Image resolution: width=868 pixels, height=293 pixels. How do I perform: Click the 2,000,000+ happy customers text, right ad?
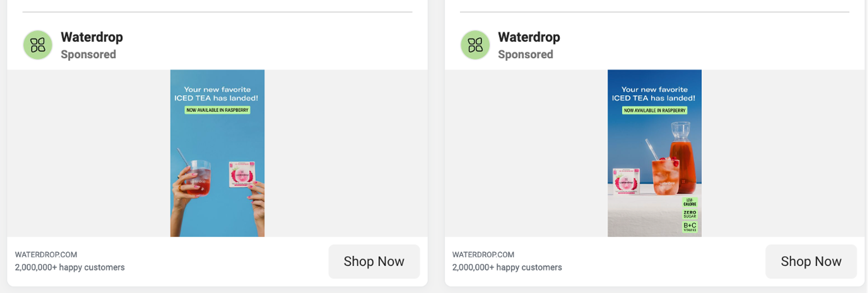pos(507,267)
